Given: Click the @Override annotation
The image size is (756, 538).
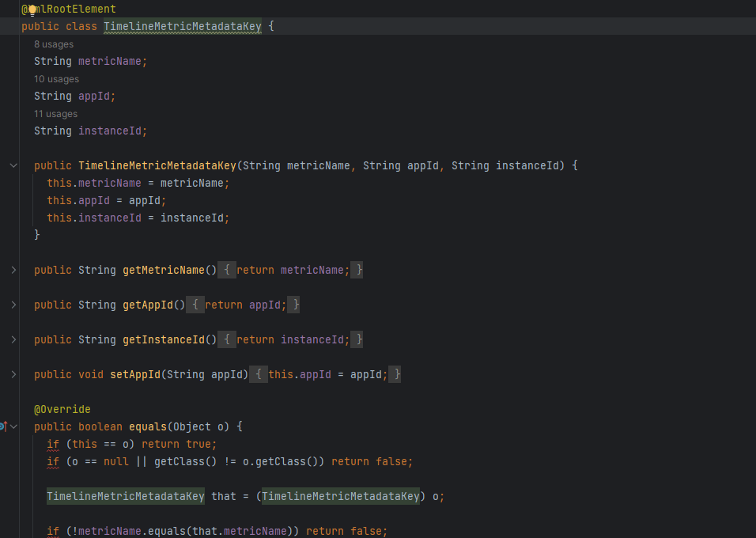Looking at the screenshot, I should point(62,409).
